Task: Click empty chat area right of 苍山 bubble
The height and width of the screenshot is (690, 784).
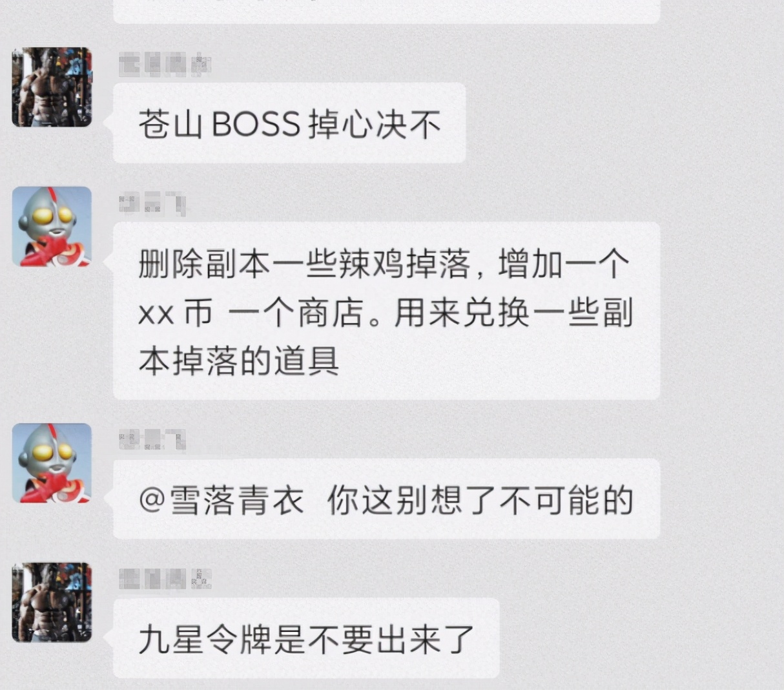Action: 620,123
